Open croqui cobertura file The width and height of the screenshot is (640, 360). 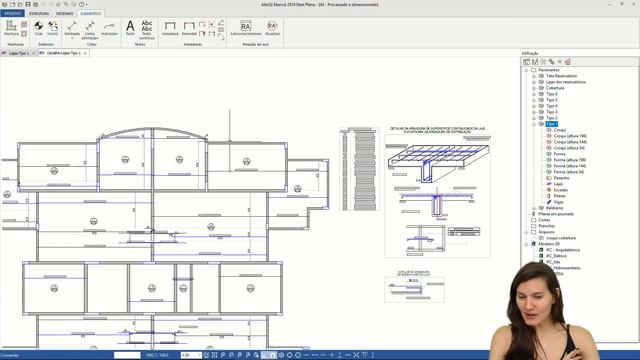pyautogui.click(x=561, y=238)
